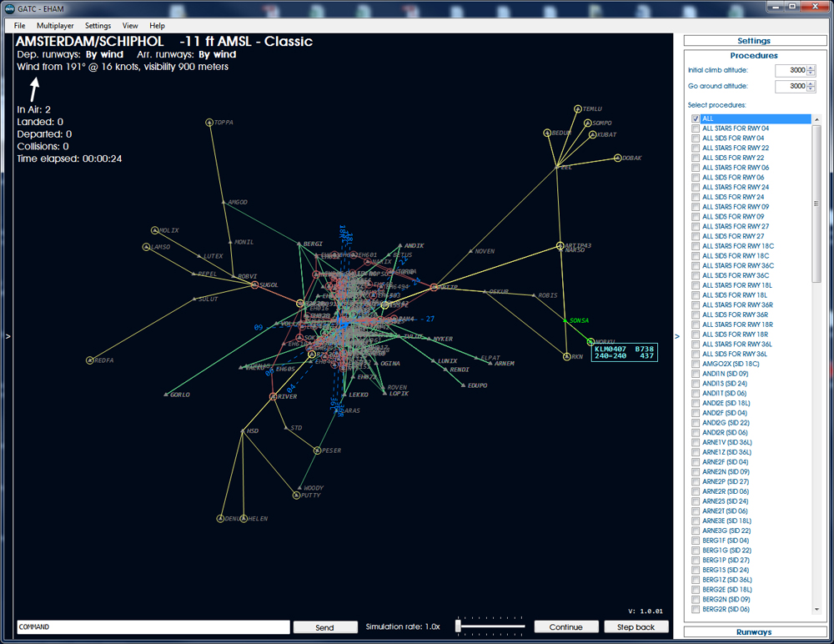Click the procedures list scrollbar thumb
The image size is (834, 644).
tap(816, 204)
